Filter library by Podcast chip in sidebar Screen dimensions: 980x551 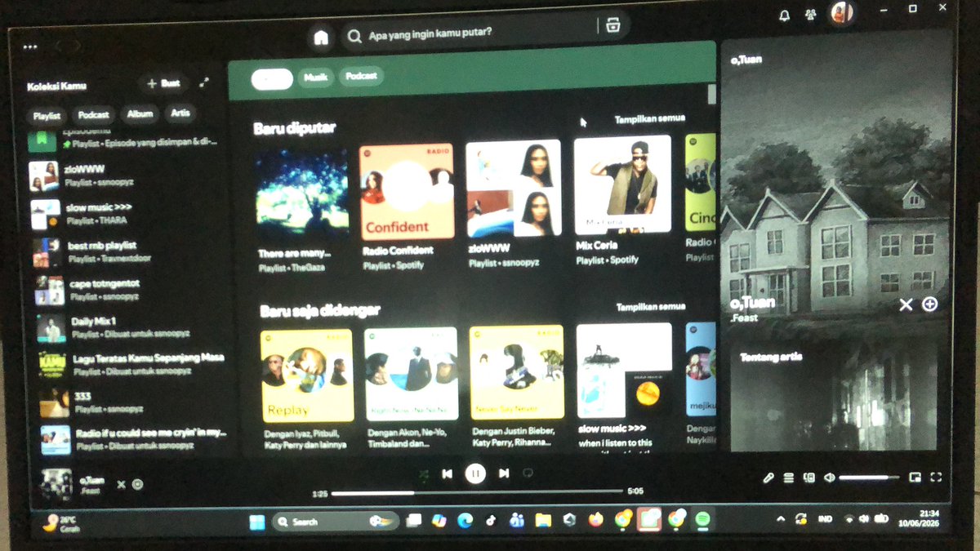pyautogui.click(x=94, y=115)
